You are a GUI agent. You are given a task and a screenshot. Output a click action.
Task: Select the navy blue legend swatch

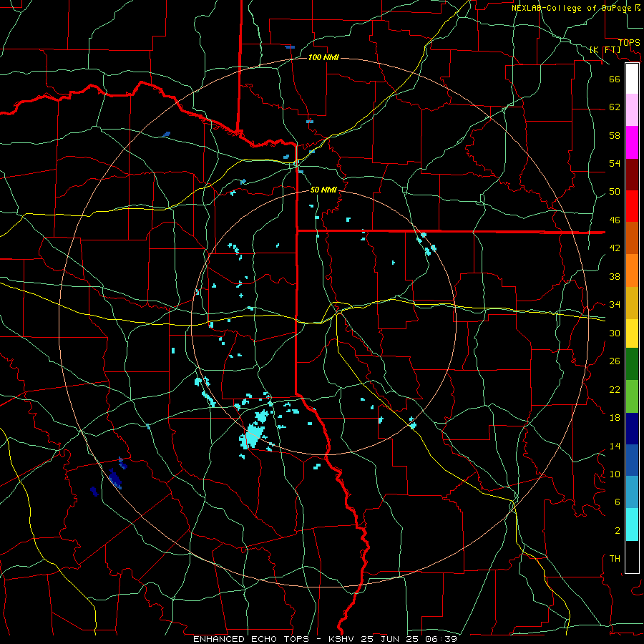coord(632,429)
